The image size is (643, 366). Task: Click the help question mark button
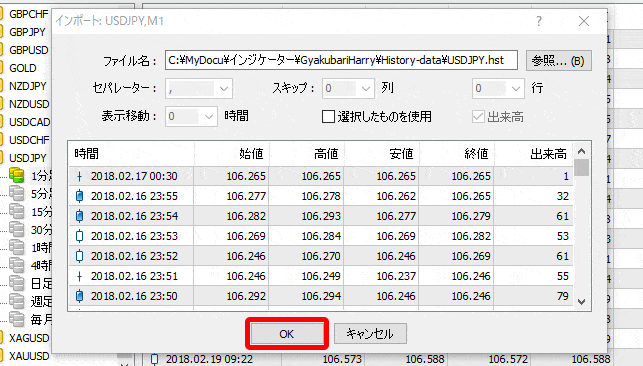pos(539,21)
